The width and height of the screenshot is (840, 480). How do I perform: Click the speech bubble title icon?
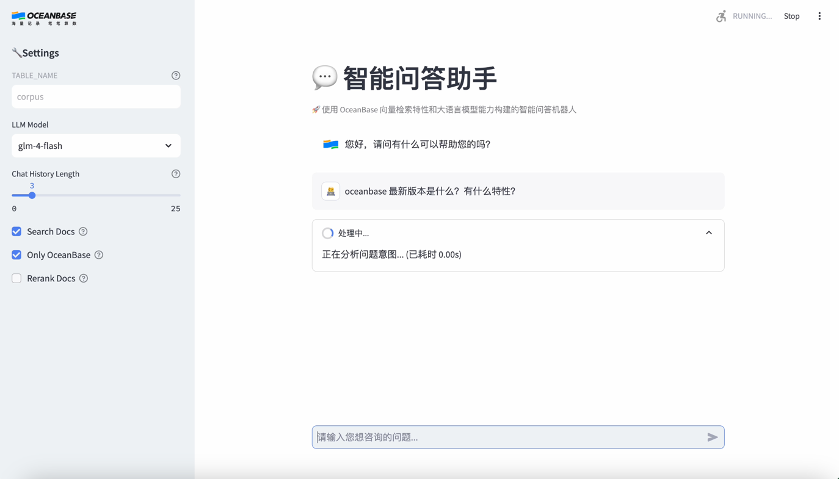pos(325,78)
